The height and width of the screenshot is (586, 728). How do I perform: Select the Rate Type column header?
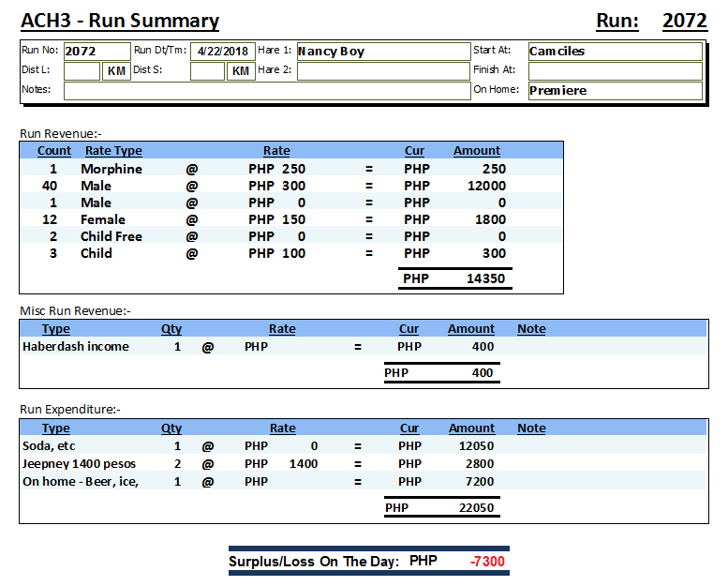pos(113,151)
